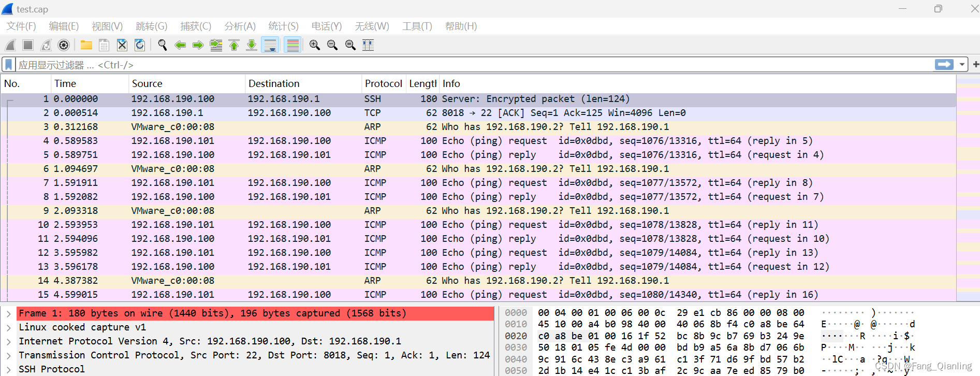980x376 pixels.
Task: Stop the running capture
Action: (28, 45)
